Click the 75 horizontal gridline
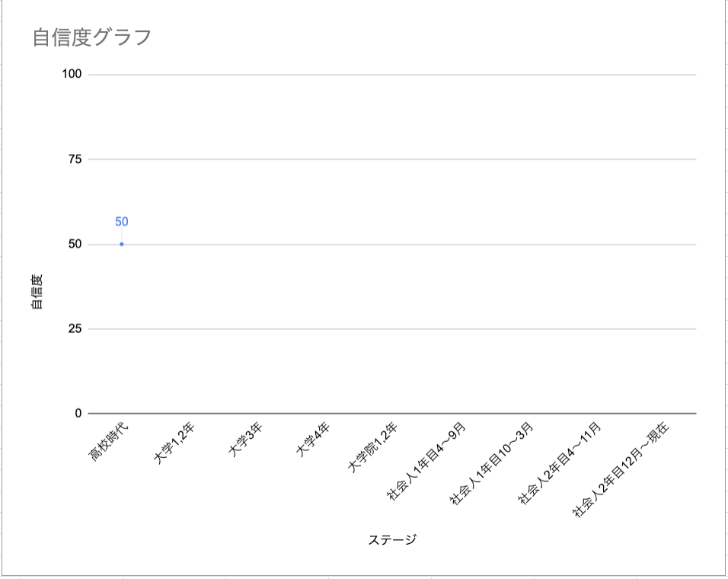This screenshot has width=728, height=579. pyautogui.click(x=392, y=159)
